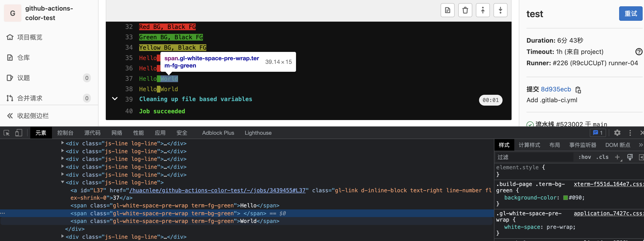
Task: Switch to the 网络 Network tab
Action: pos(117,133)
